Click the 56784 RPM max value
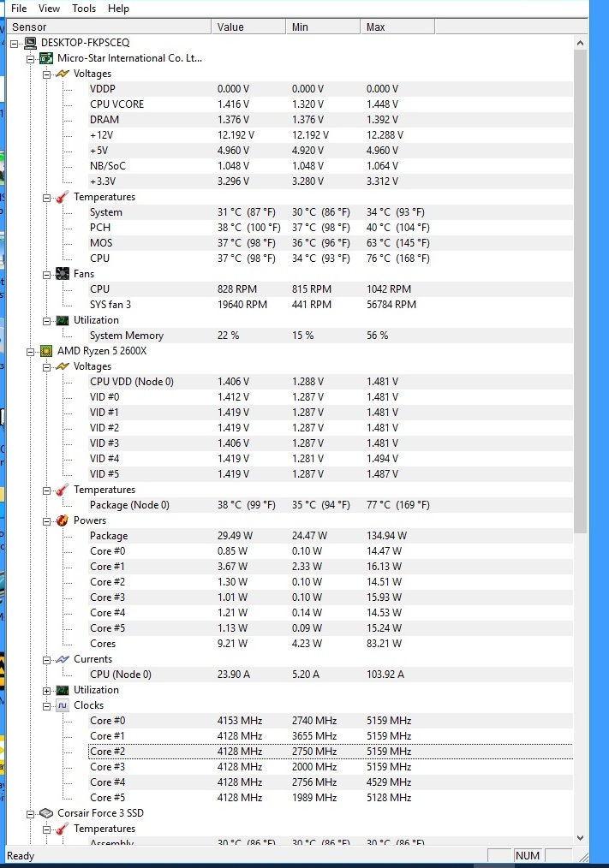This screenshot has width=609, height=868. point(391,305)
